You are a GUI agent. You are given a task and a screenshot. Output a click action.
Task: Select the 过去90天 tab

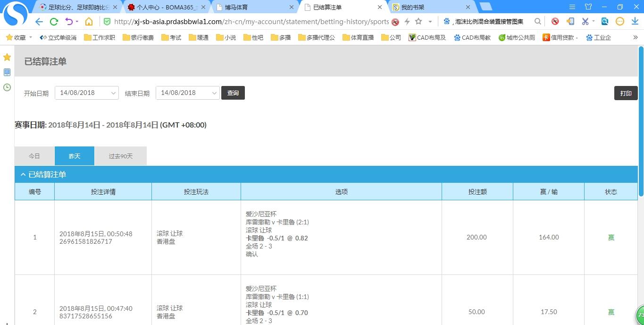pyautogui.click(x=121, y=156)
